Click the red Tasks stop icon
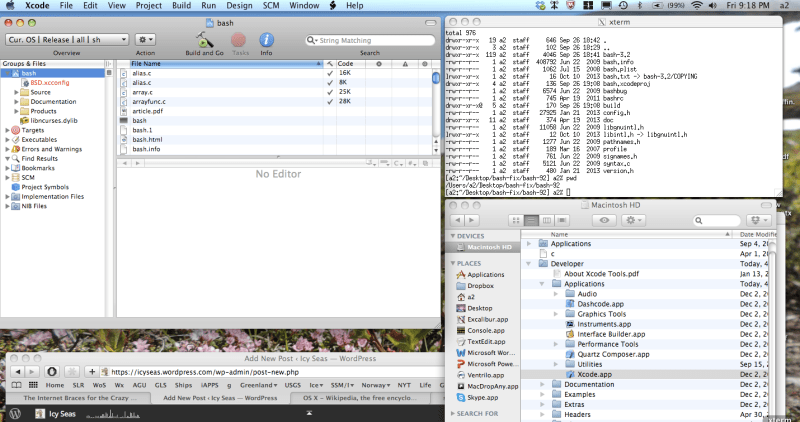800x422 pixels. tap(239, 40)
